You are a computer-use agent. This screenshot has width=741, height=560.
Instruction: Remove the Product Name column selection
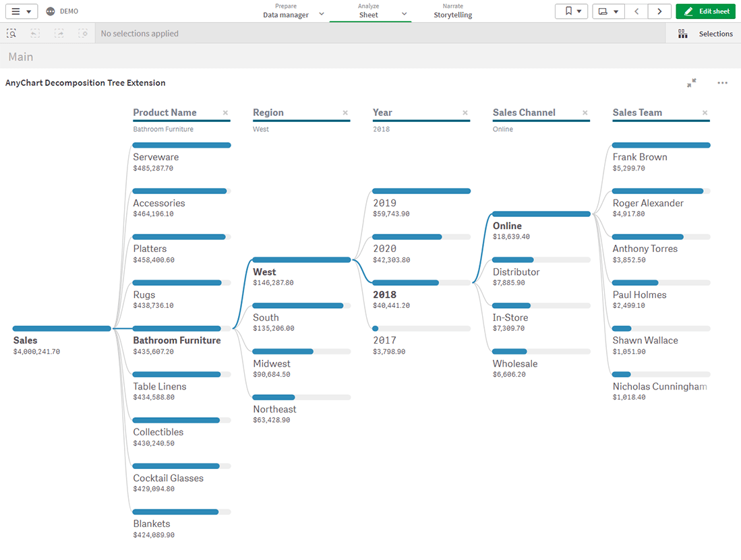225,113
